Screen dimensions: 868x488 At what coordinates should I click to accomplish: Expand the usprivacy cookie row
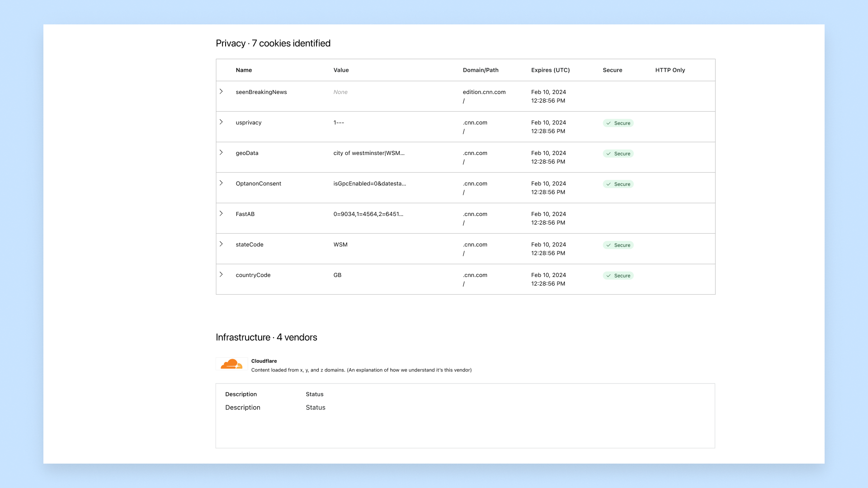tap(221, 122)
